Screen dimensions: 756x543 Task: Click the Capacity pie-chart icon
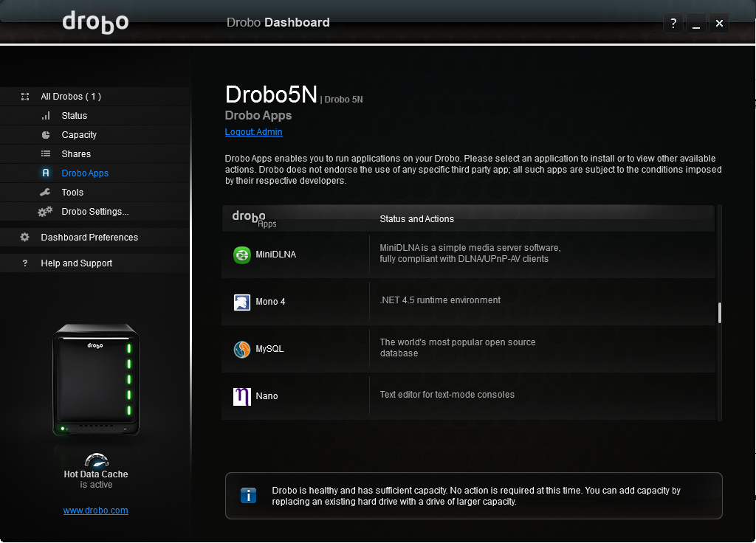pos(46,135)
